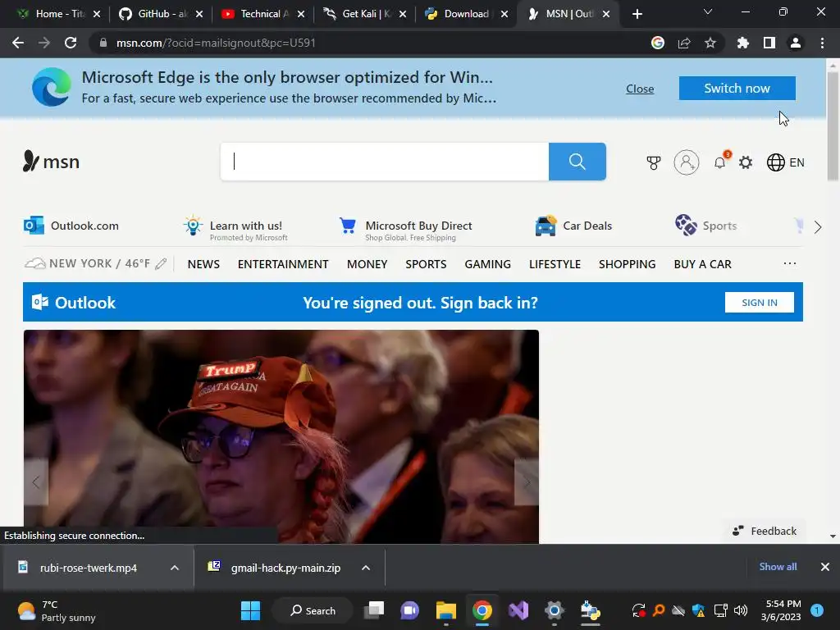This screenshot has width=840, height=630.
Task: Share this page icon
Action: (x=684, y=43)
